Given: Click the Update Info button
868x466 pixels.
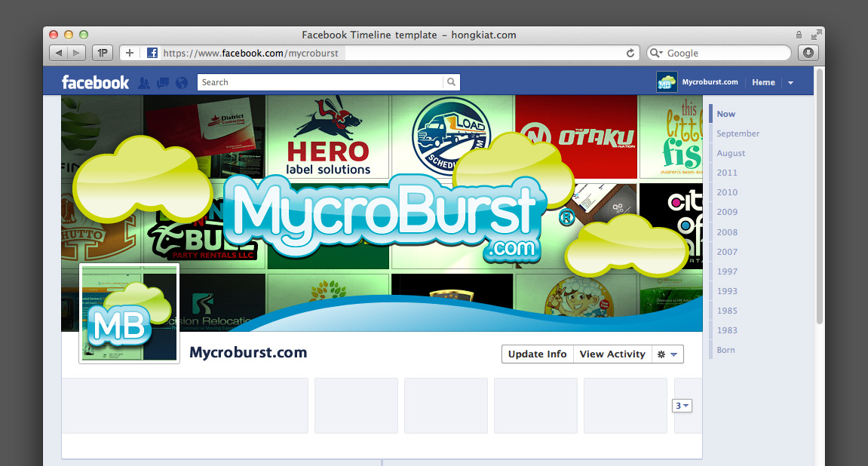Looking at the screenshot, I should (537, 354).
